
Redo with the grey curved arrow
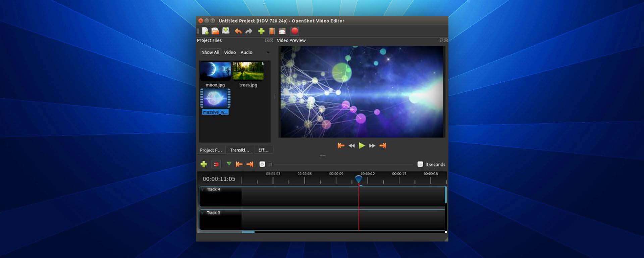(x=249, y=31)
